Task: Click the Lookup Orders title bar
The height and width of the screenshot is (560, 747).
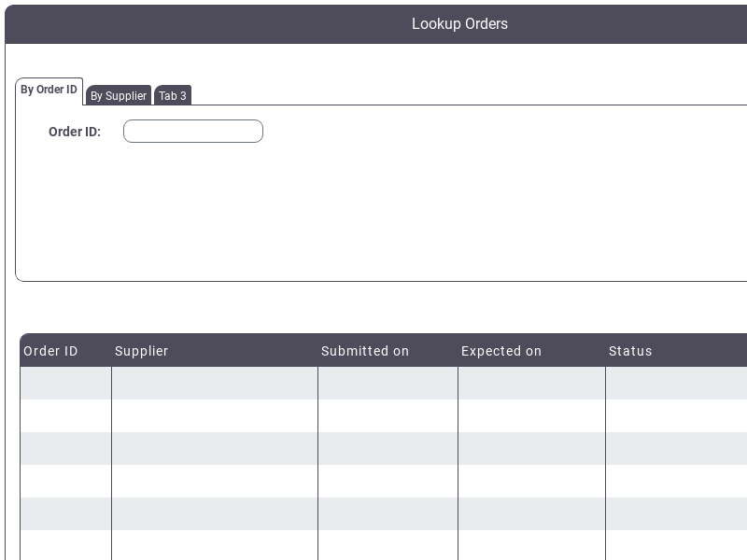Action: pos(376,24)
